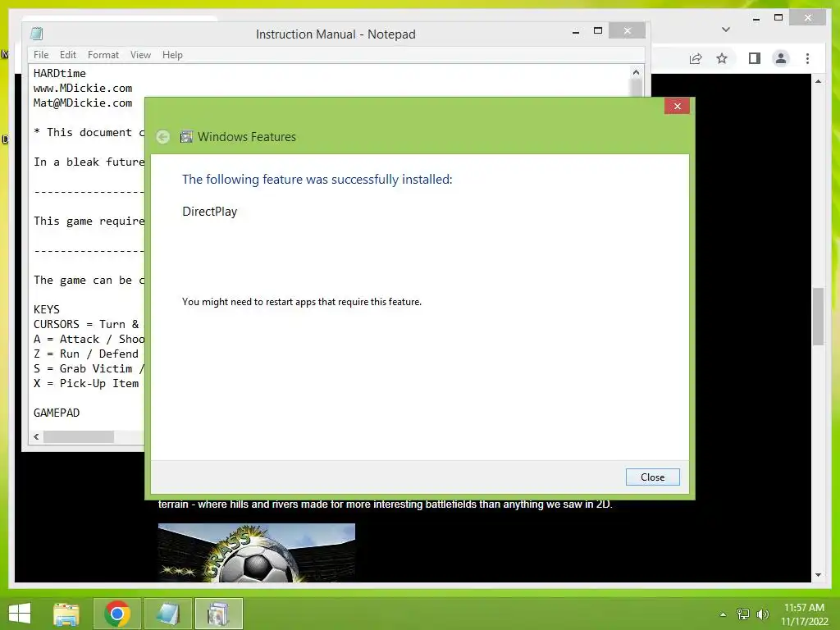Click 'DirectPlay' feature name text
This screenshot has width=840, height=630.
pos(209,212)
